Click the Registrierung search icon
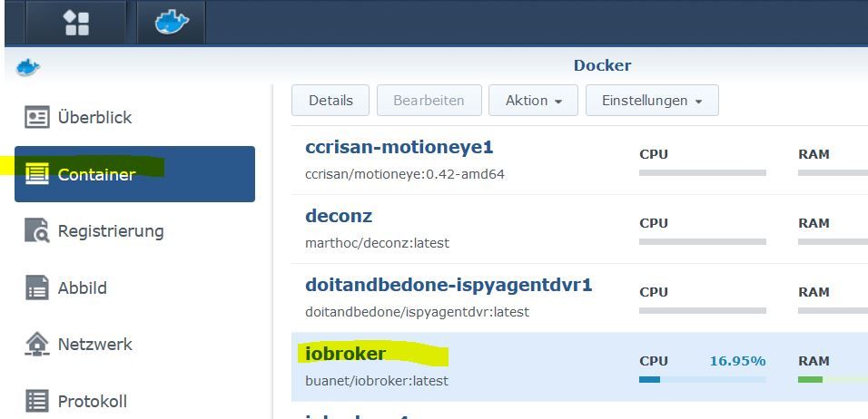The width and height of the screenshot is (868, 419). tap(37, 230)
